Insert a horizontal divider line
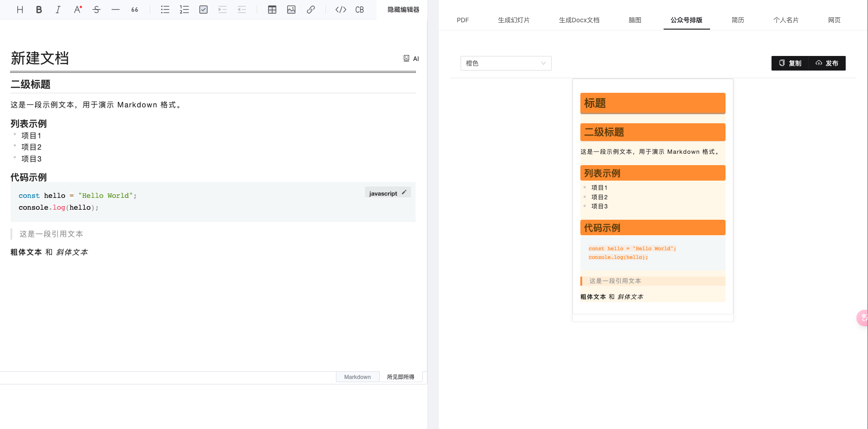This screenshot has width=868, height=429. (116, 10)
